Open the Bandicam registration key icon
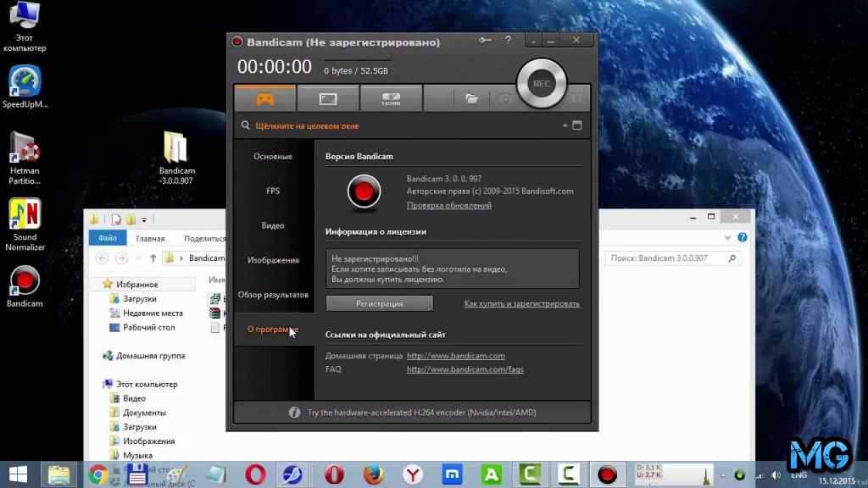Image resolution: width=868 pixels, height=488 pixels. click(485, 40)
